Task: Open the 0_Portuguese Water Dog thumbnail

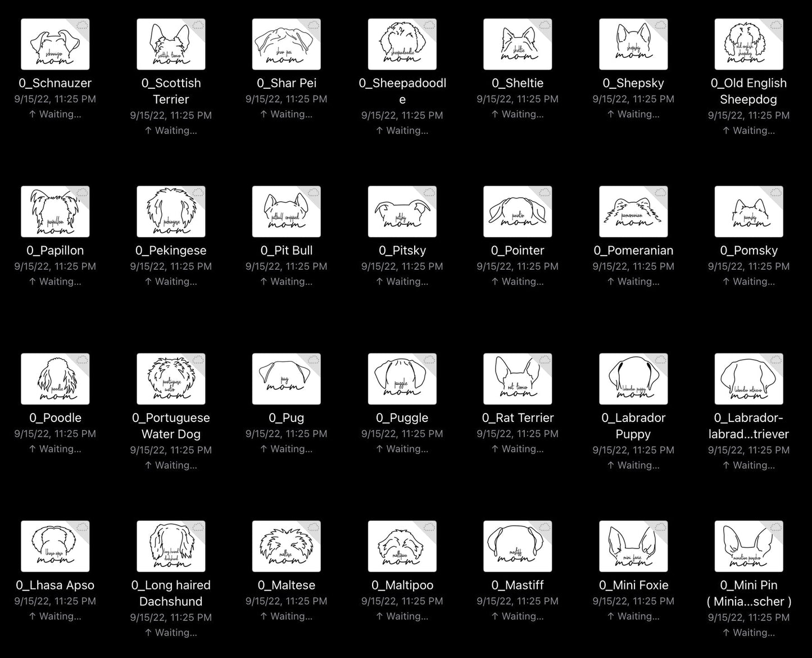Action: tap(171, 379)
